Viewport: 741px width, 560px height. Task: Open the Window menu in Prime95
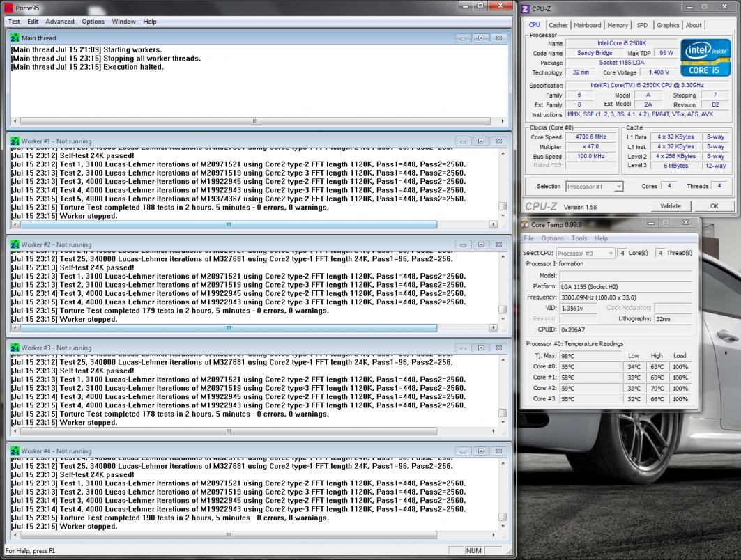tap(124, 22)
